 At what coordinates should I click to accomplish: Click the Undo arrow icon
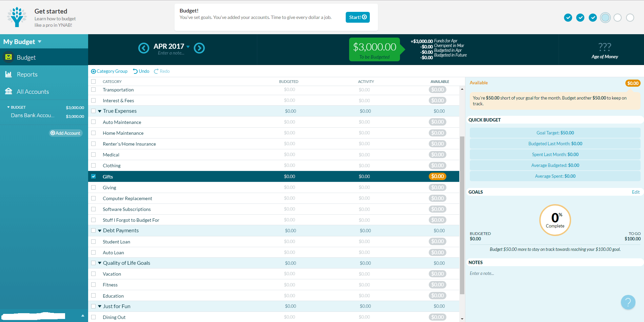(x=135, y=71)
